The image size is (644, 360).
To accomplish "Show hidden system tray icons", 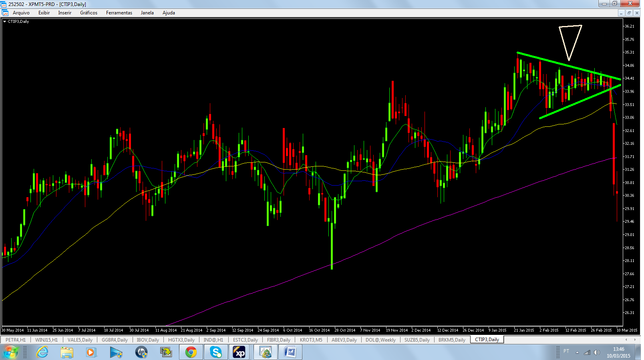I will click(577, 352).
